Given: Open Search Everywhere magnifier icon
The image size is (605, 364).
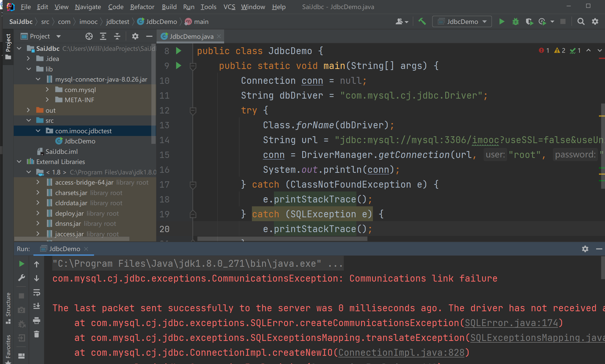Looking at the screenshot, I should coord(581,21).
